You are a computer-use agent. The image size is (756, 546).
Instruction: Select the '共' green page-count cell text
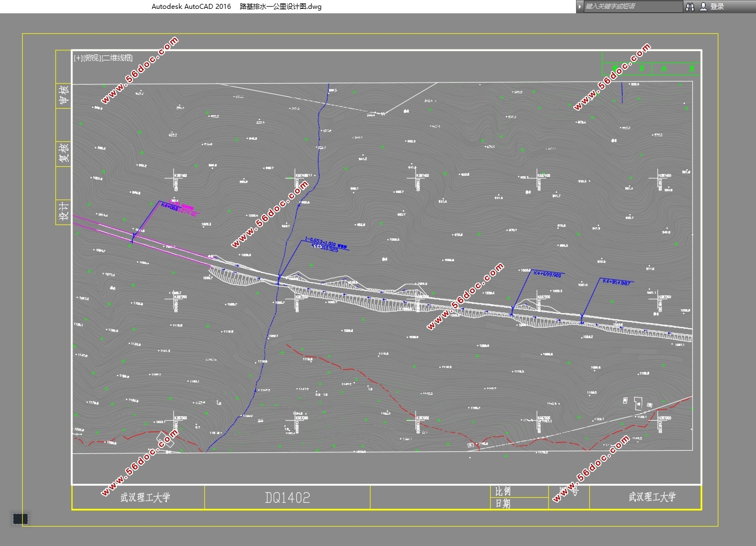coord(664,69)
